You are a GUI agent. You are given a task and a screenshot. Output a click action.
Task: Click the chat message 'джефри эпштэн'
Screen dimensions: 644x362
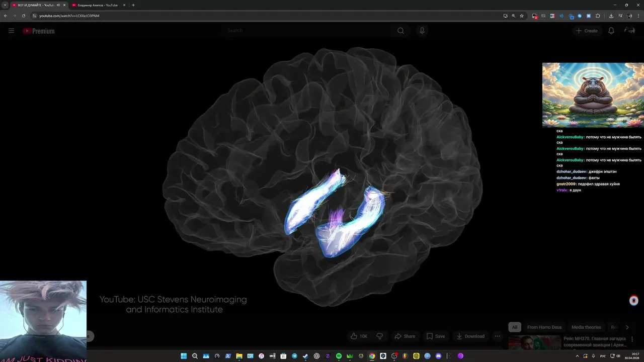602,171
